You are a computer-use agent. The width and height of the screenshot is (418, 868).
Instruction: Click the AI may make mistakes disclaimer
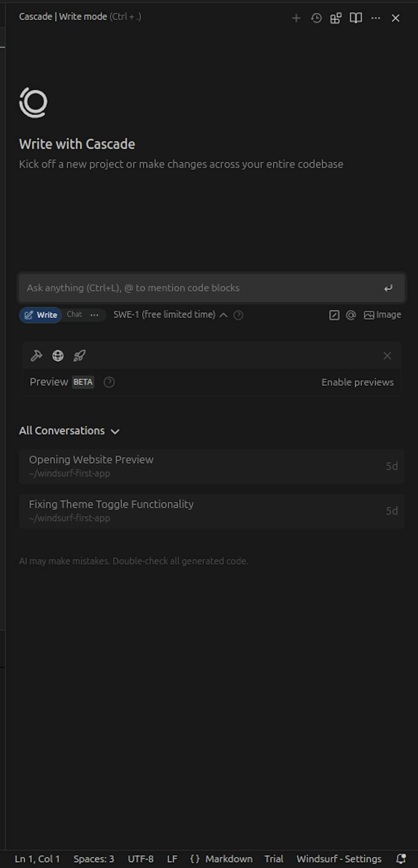[134, 561]
